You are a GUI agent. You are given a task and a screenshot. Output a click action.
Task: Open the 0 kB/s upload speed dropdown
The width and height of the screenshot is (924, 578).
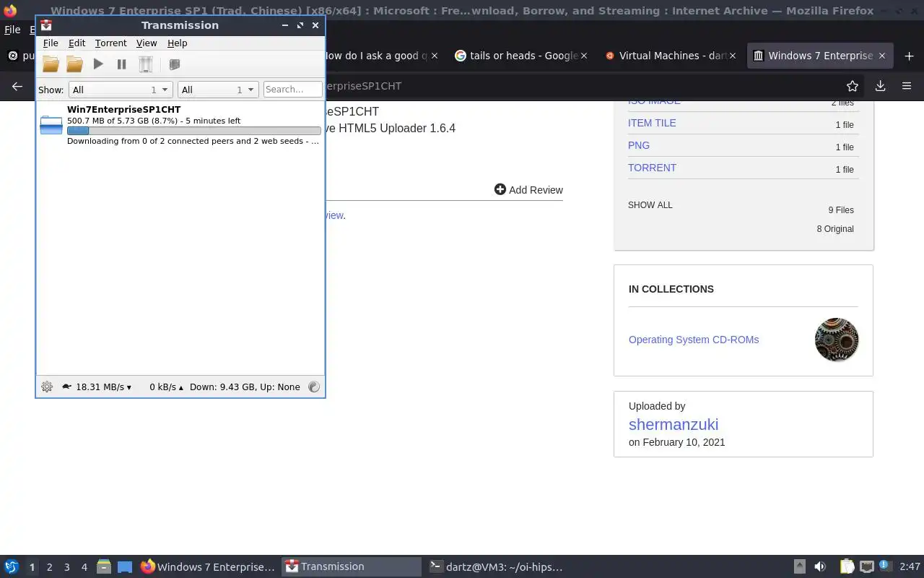tap(166, 387)
